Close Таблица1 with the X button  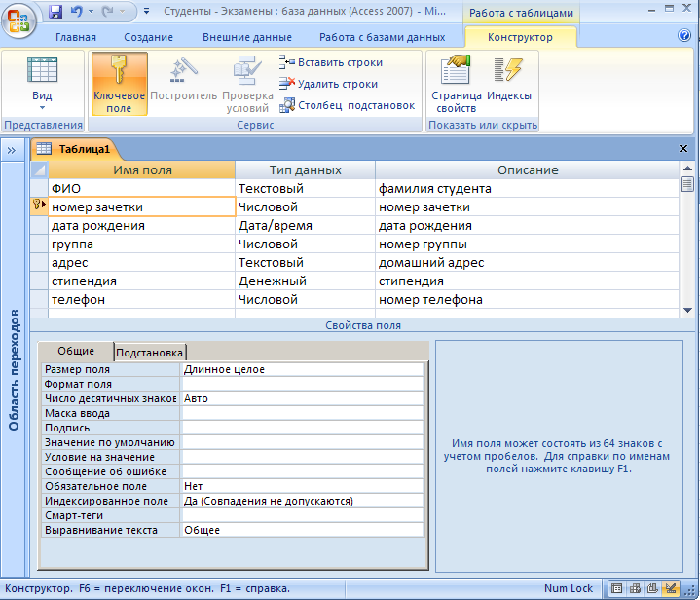683,148
